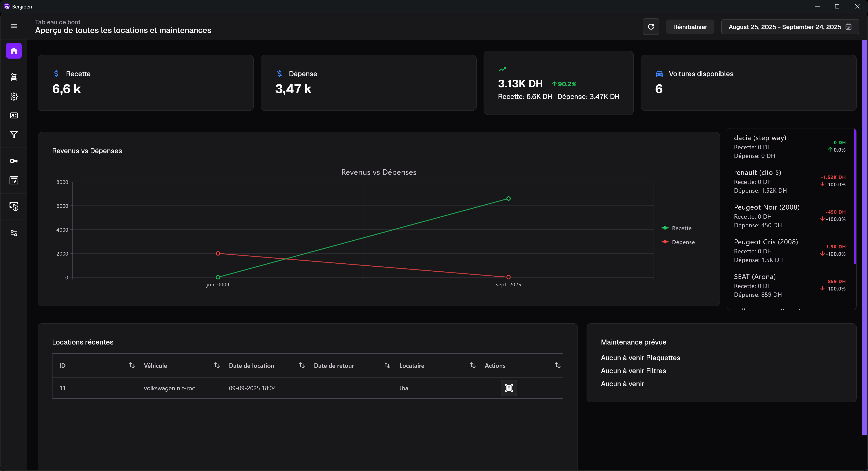Toggle the Recette legend in the chart
The image size is (868, 471).
click(677, 228)
